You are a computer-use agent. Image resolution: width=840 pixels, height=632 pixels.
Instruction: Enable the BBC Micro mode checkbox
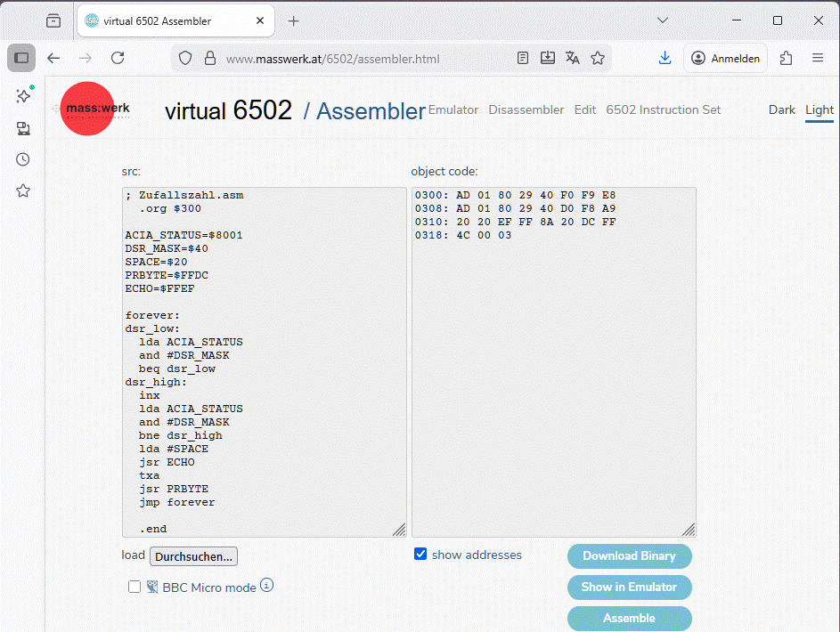point(135,587)
